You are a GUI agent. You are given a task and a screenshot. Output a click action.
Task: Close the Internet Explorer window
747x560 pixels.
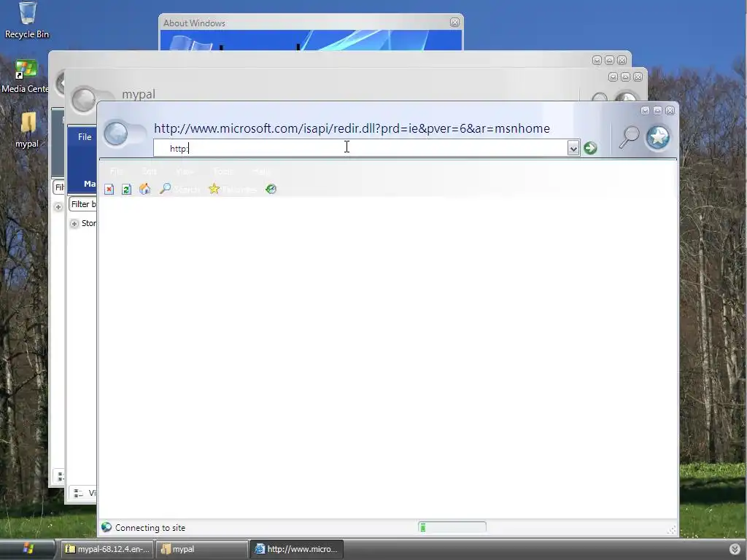670,111
